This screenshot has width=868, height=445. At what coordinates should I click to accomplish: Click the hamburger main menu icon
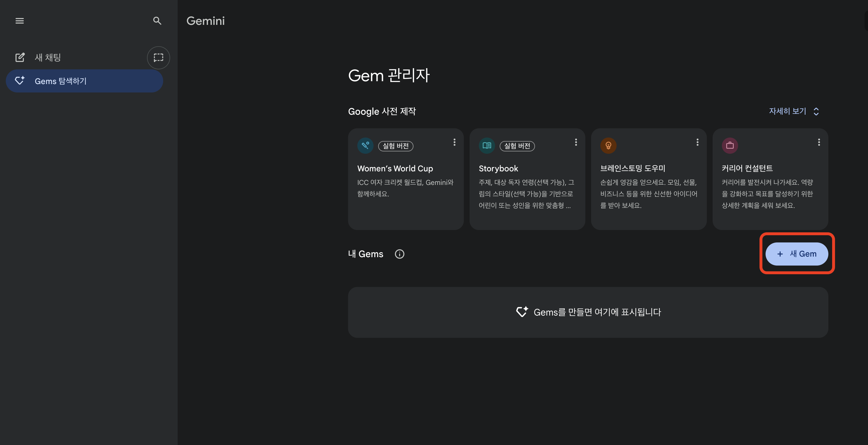(20, 21)
